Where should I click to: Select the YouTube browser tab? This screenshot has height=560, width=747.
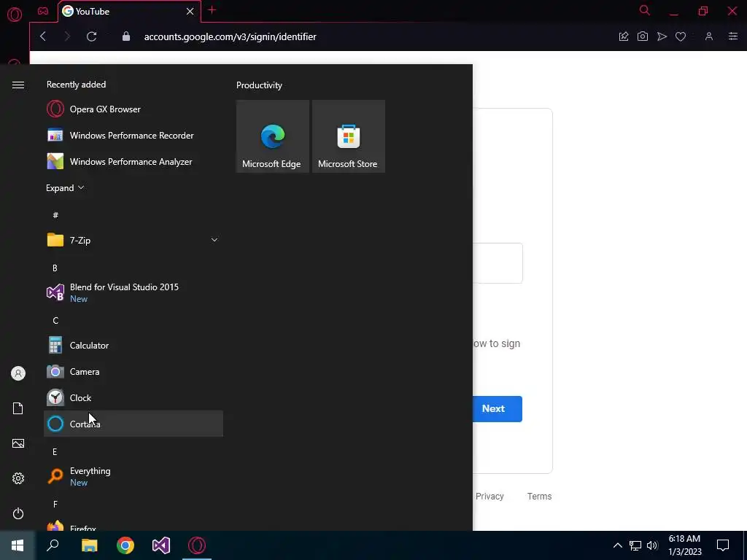tap(128, 12)
